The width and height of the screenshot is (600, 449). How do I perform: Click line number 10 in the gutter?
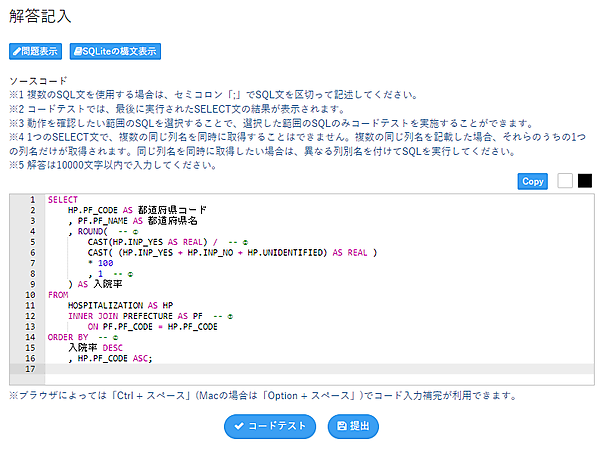pyautogui.click(x=30, y=295)
